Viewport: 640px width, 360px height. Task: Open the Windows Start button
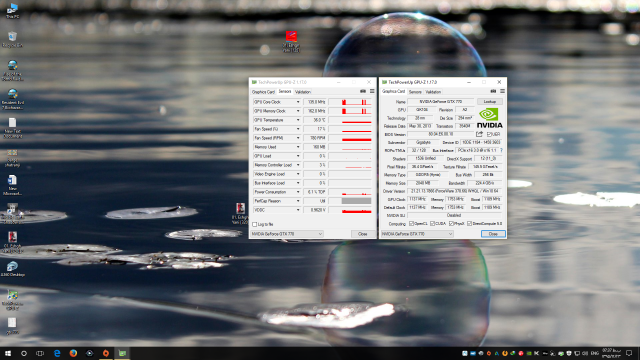8,353
